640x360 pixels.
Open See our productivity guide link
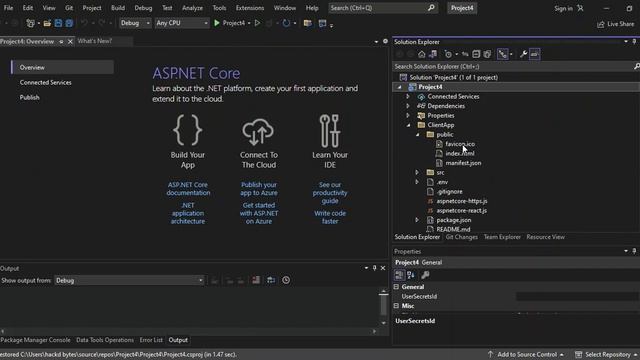(330, 193)
